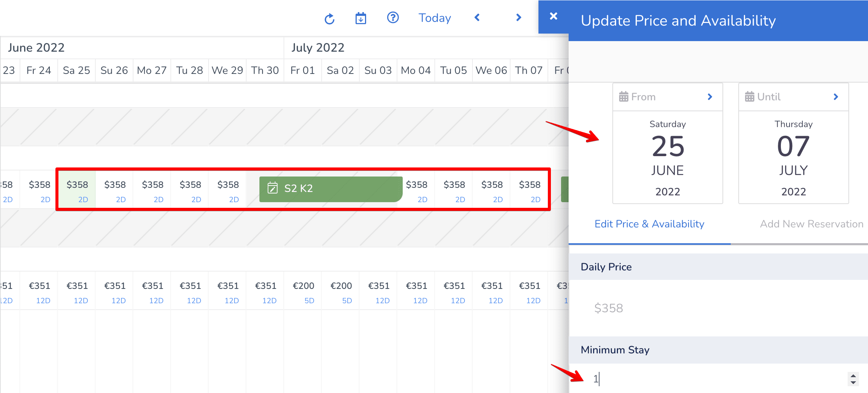Decrease Minimum Stay with the down stepper
868x393 pixels.
click(x=853, y=382)
